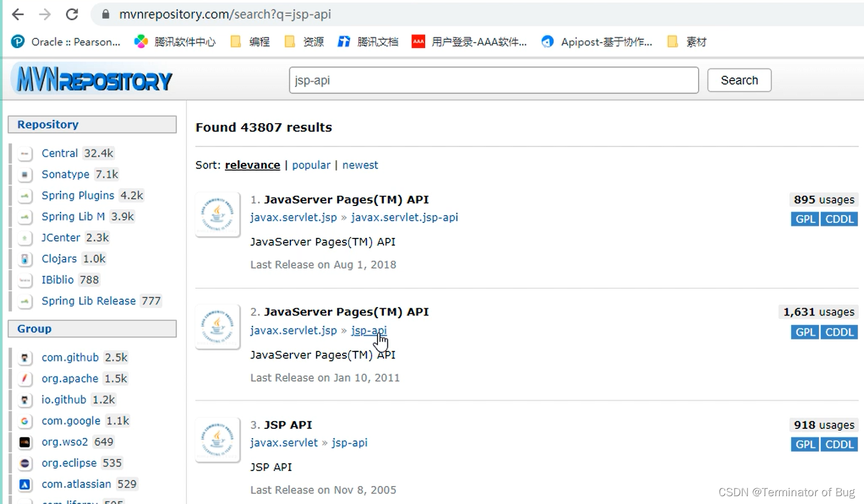
Task: Open third result's jsp-api artifact link
Action: 349,443
